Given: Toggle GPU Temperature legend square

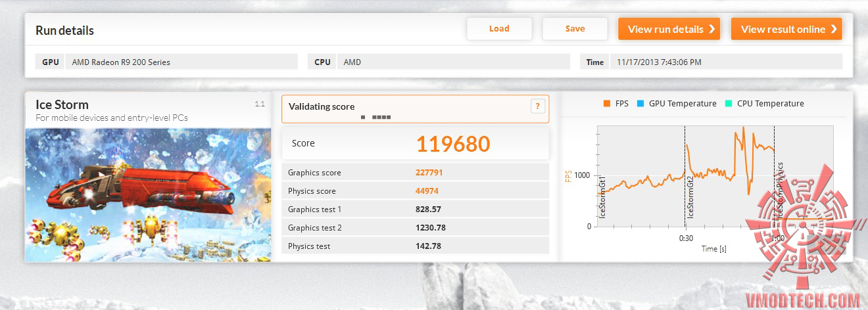Looking at the screenshot, I should 640,104.
